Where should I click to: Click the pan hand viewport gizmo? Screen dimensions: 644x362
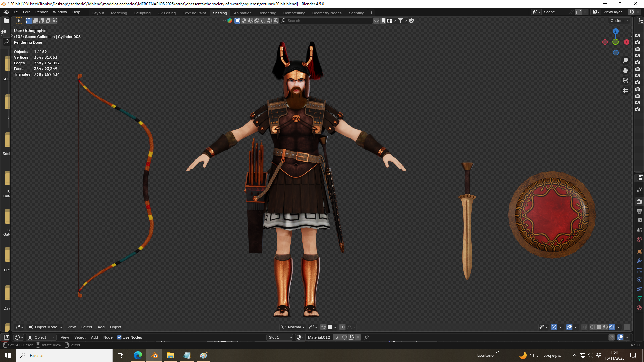(x=625, y=70)
